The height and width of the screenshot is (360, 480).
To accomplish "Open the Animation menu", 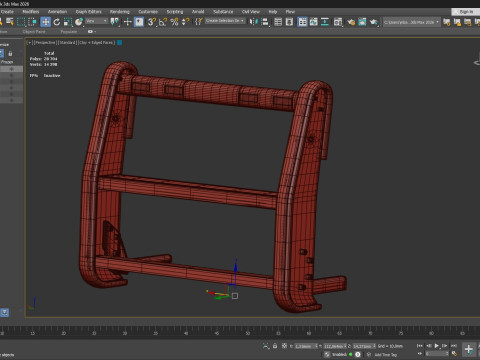I will [x=57, y=12].
